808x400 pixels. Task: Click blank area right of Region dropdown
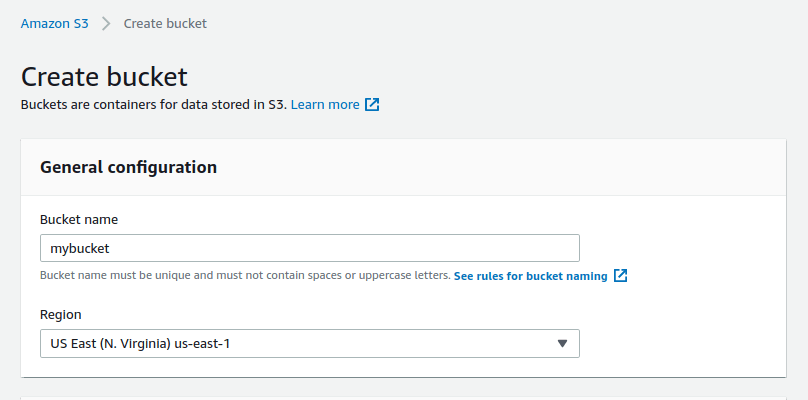[680, 343]
